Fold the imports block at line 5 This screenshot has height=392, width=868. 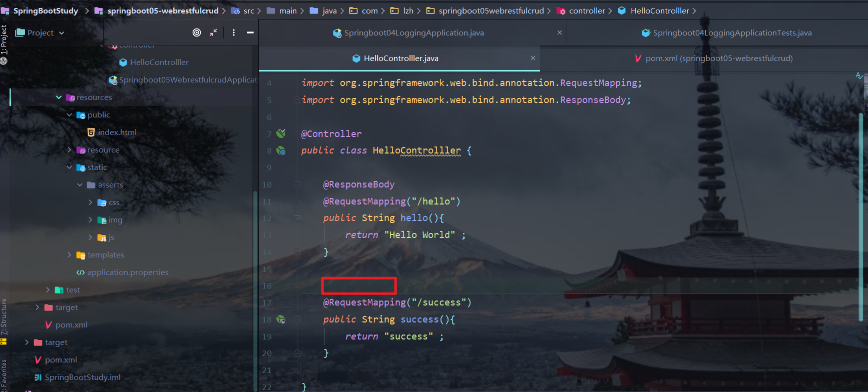[x=297, y=100]
